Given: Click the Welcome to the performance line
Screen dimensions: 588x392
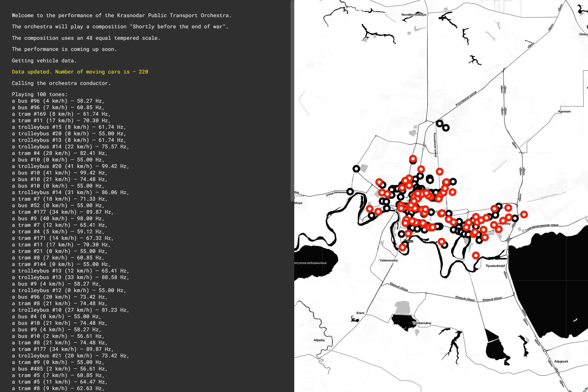Looking at the screenshot, I should click(x=122, y=16).
